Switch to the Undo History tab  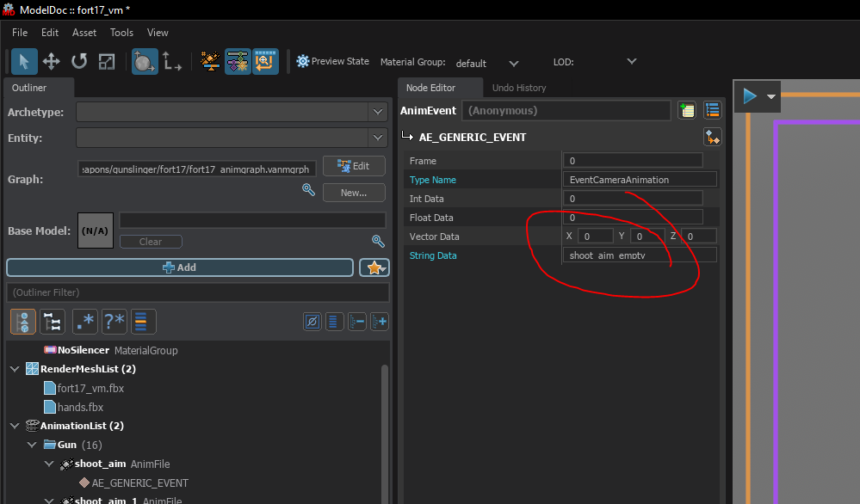pyautogui.click(x=518, y=88)
